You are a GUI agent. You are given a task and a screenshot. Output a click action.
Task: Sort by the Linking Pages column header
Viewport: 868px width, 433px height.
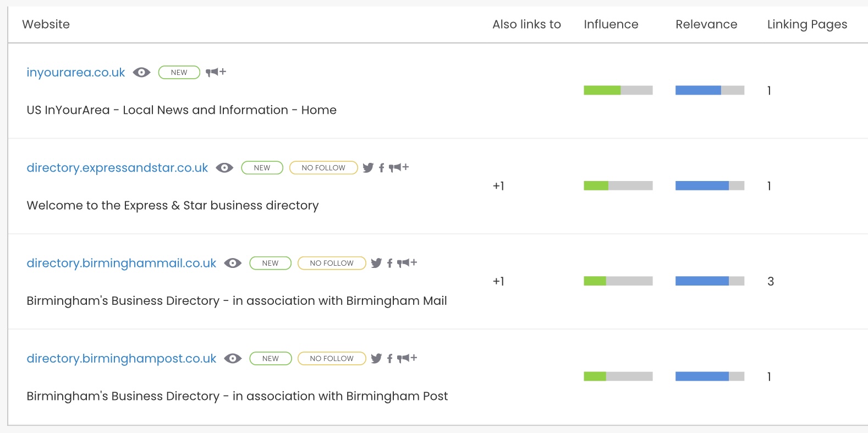click(x=807, y=25)
